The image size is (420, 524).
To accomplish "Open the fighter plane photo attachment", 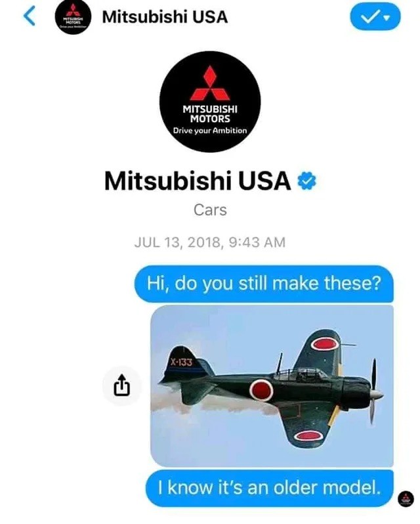I will click(x=272, y=386).
